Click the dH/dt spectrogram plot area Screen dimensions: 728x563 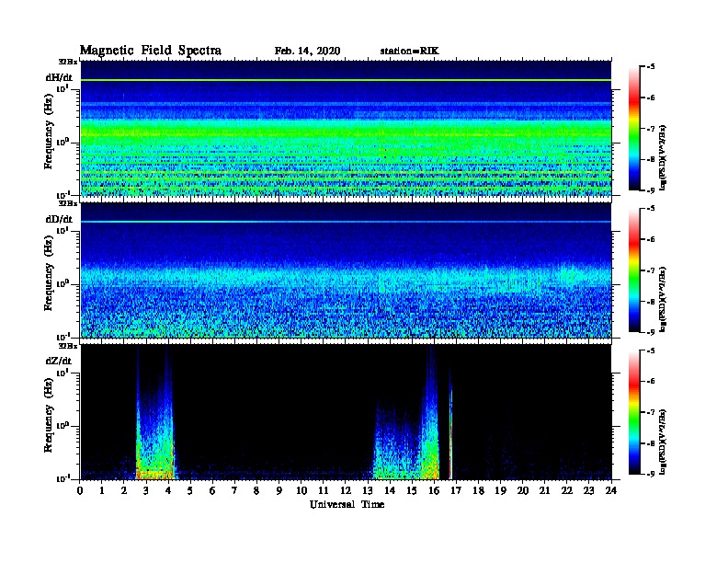tap(346, 129)
